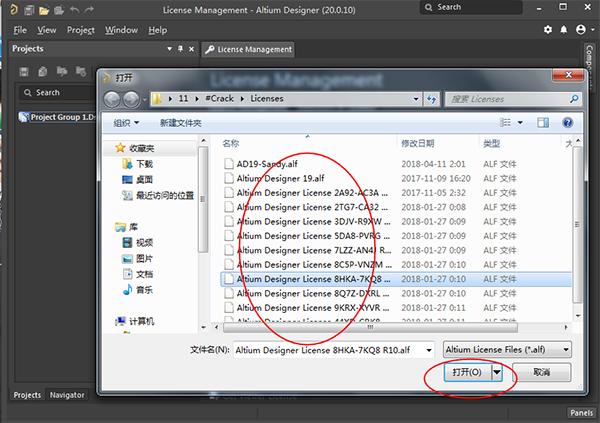Open 下载 downloads in the navigation pane

[144, 164]
